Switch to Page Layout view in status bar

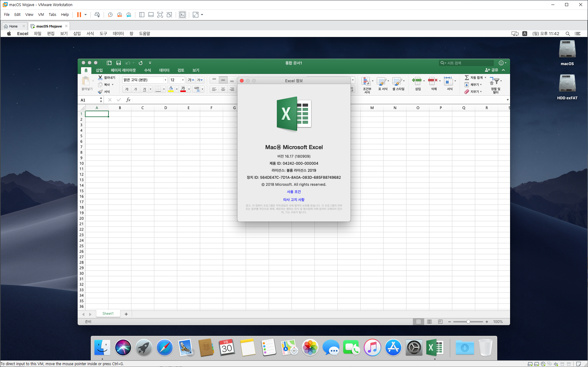(x=429, y=322)
